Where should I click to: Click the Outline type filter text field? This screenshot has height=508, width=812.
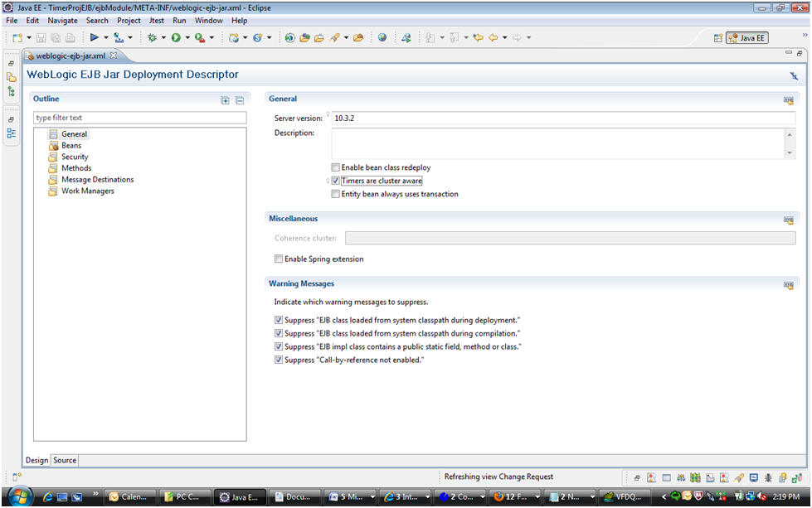140,118
